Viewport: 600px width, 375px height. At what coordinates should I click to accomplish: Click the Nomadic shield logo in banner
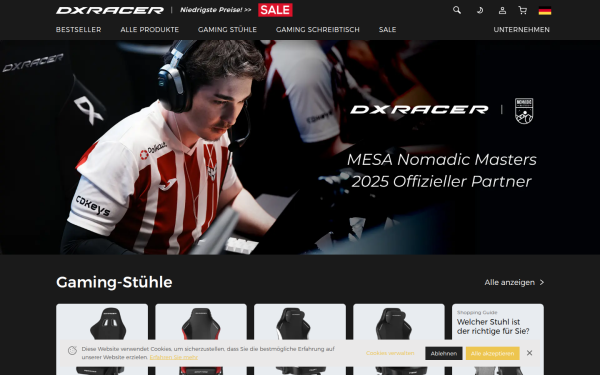coord(524,111)
